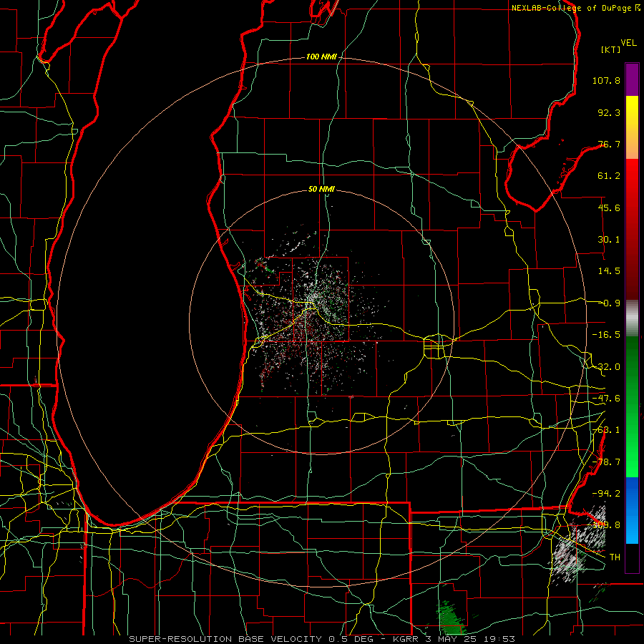This screenshot has height=644, width=644.
Task: Pick the purple top segment of color bar
Action: pyautogui.click(x=632, y=79)
